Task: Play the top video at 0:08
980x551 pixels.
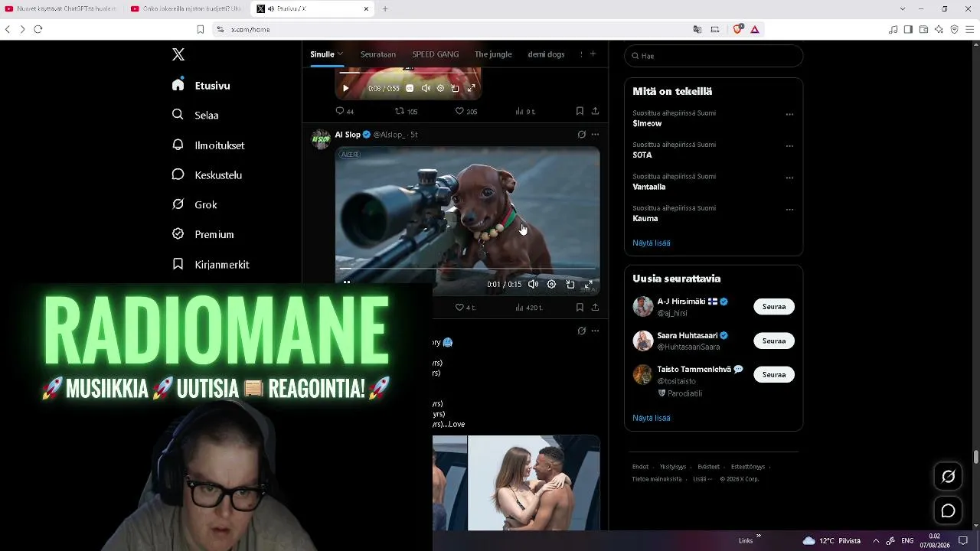Action: point(345,88)
